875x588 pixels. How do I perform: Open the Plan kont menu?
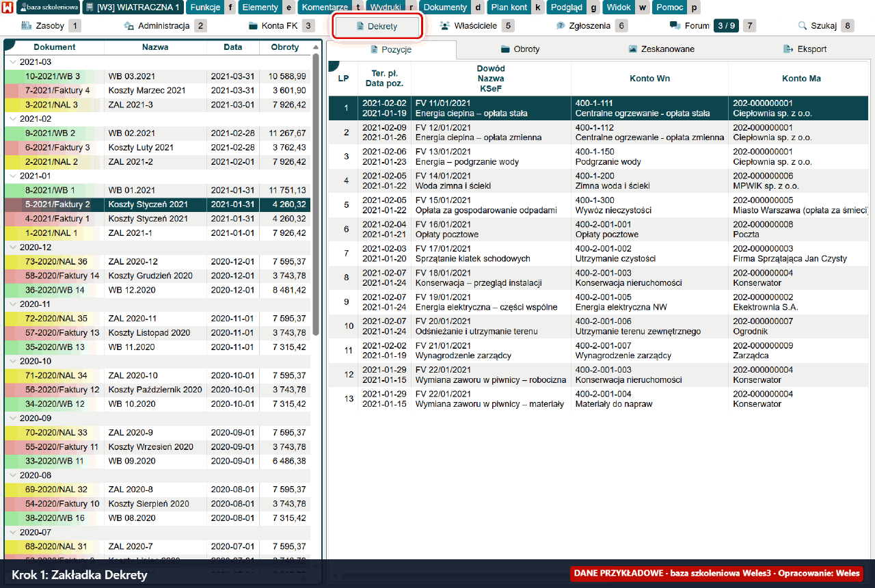tap(509, 8)
